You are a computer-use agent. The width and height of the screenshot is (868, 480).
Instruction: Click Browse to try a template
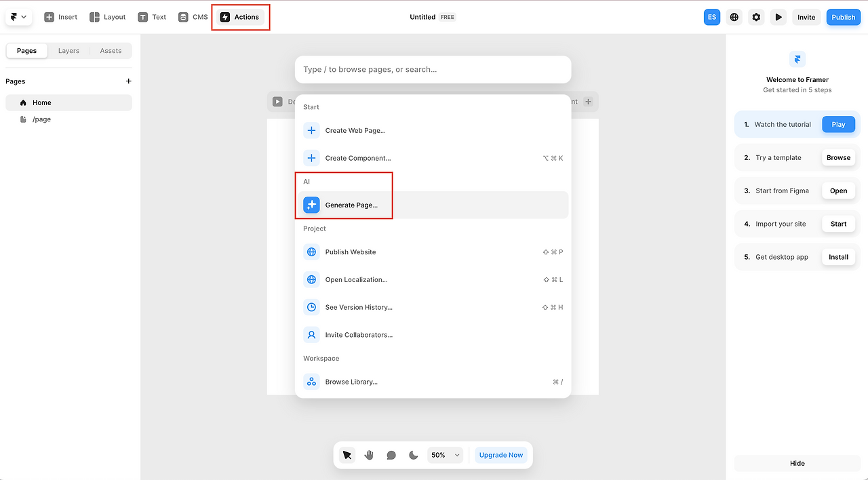839,158
